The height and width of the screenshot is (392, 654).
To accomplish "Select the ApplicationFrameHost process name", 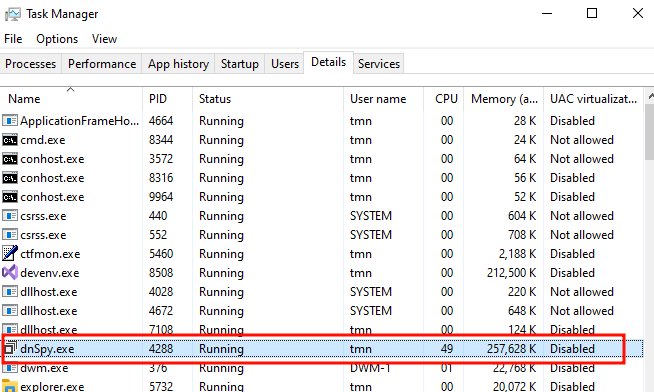I will tap(79, 121).
